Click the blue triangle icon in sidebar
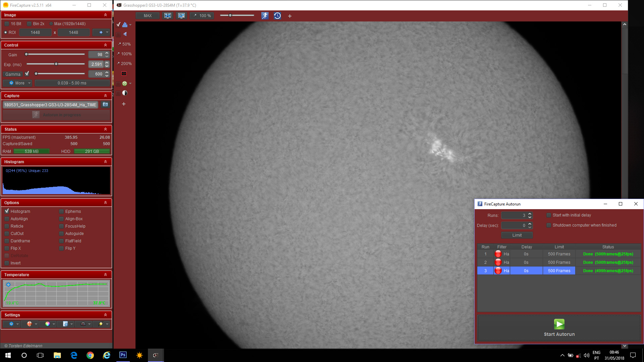 (x=125, y=34)
